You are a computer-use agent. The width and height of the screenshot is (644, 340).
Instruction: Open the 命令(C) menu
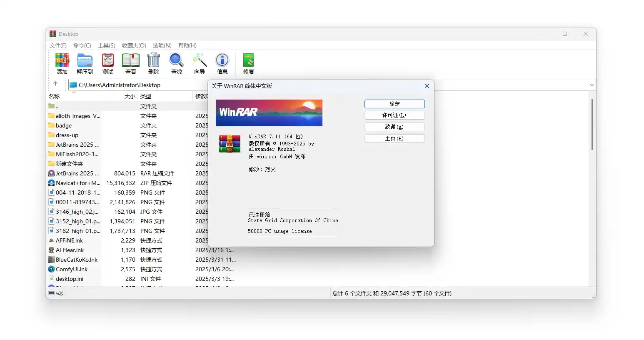coord(82,45)
